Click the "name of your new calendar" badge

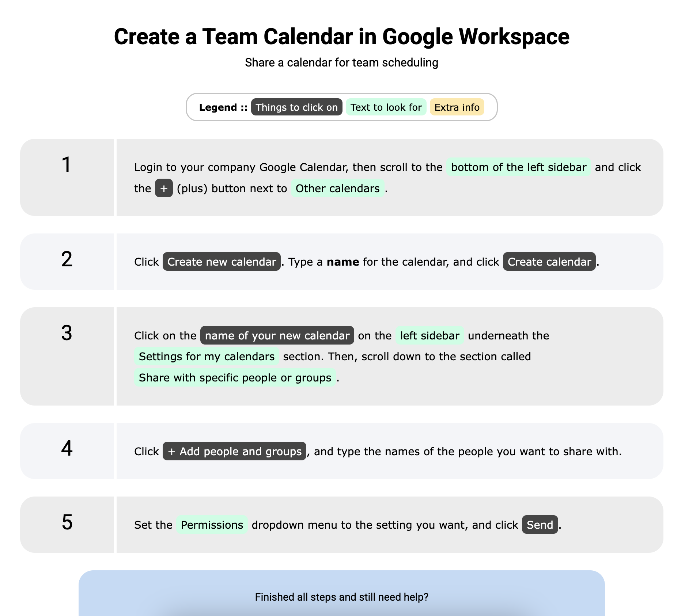(x=277, y=336)
